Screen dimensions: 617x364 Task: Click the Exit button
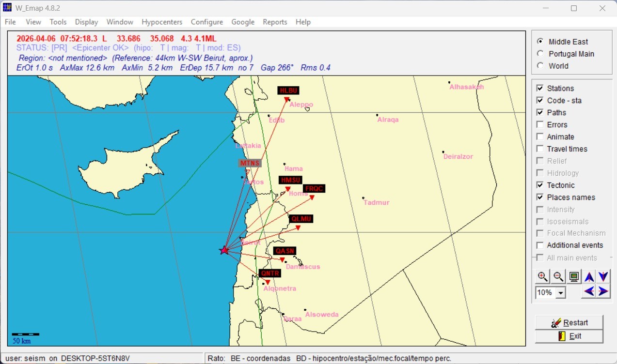[569, 336]
